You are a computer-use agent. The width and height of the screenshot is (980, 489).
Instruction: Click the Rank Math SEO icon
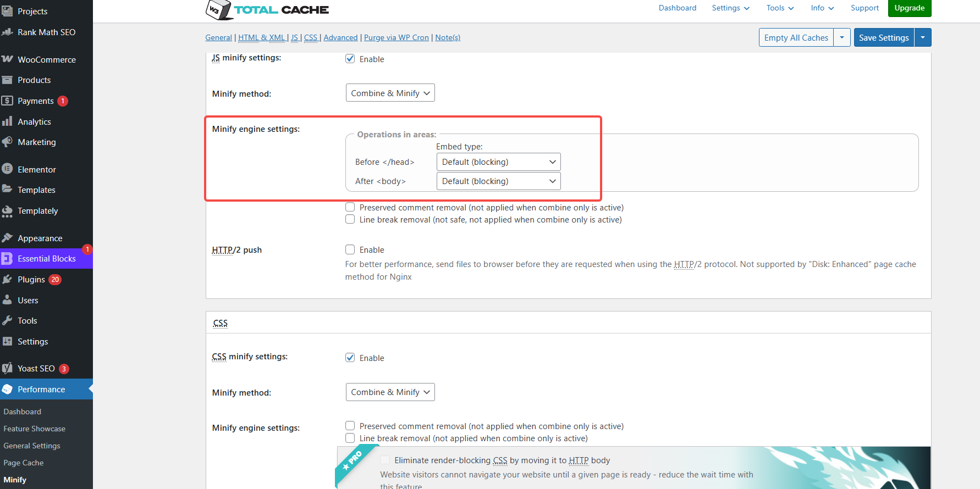pyautogui.click(x=7, y=32)
